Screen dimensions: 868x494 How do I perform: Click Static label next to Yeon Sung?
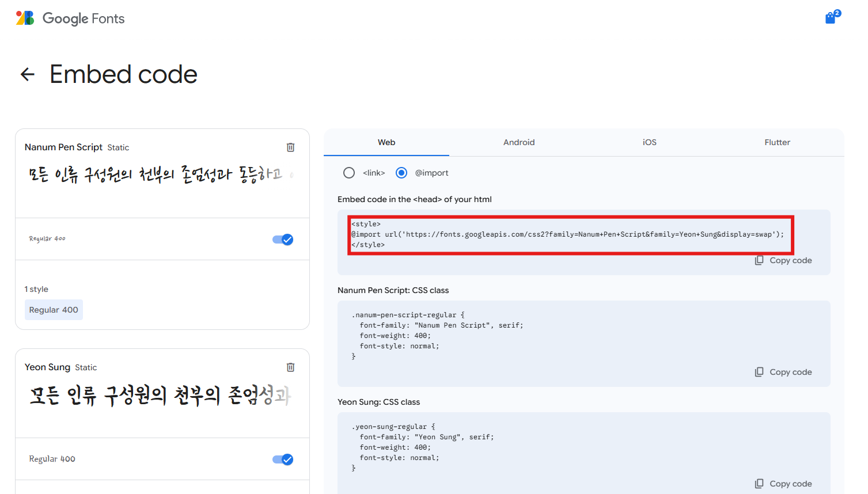coord(86,367)
